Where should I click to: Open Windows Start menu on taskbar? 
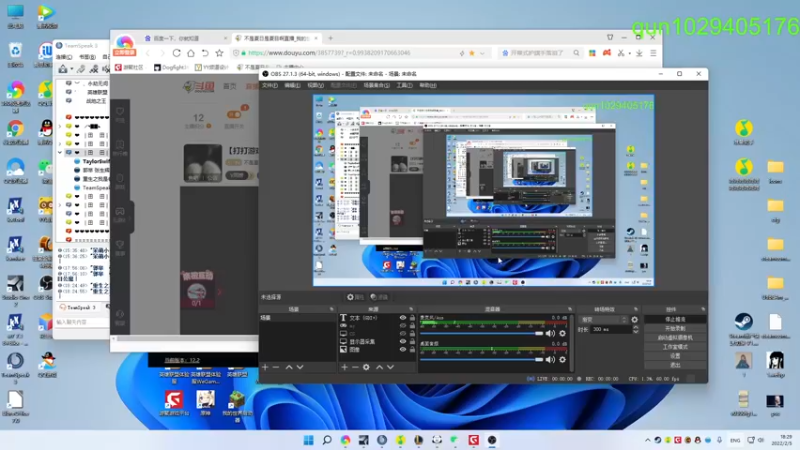click(x=307, y=440)
